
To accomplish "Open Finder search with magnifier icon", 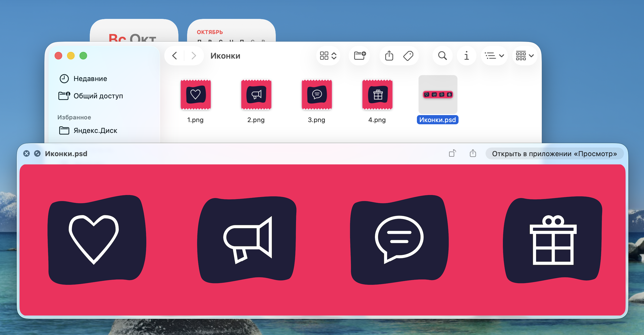I will click(442, 56).
